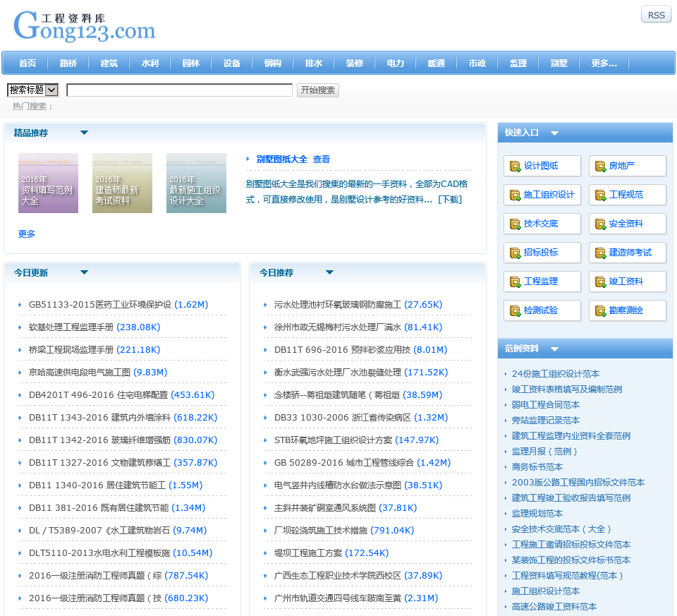Open 软基处理工程监理手册 entry
677x616 pixels.
click(71, 327)
